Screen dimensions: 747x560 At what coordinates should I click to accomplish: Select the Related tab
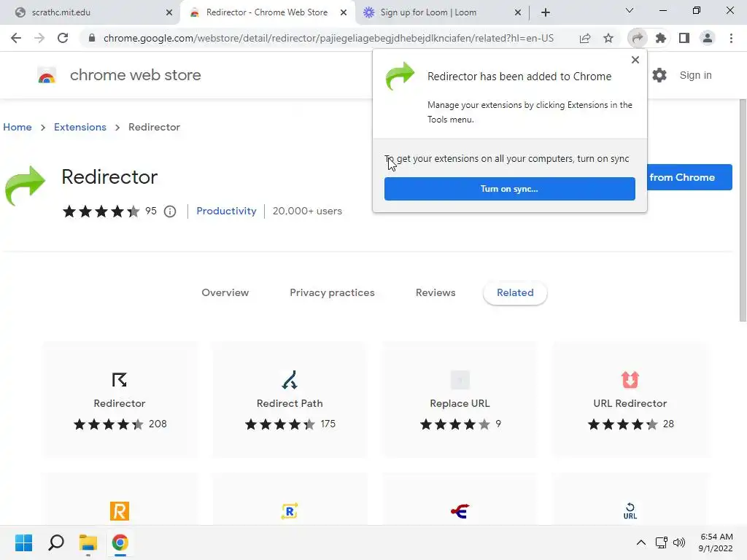(x=515, y=293)
